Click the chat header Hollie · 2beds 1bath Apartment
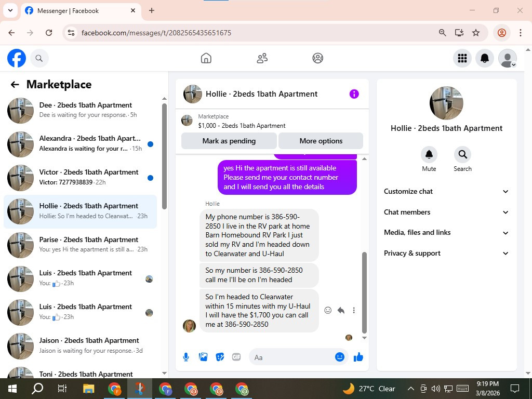This screenshot has height=399, width=532. (262, 94)
